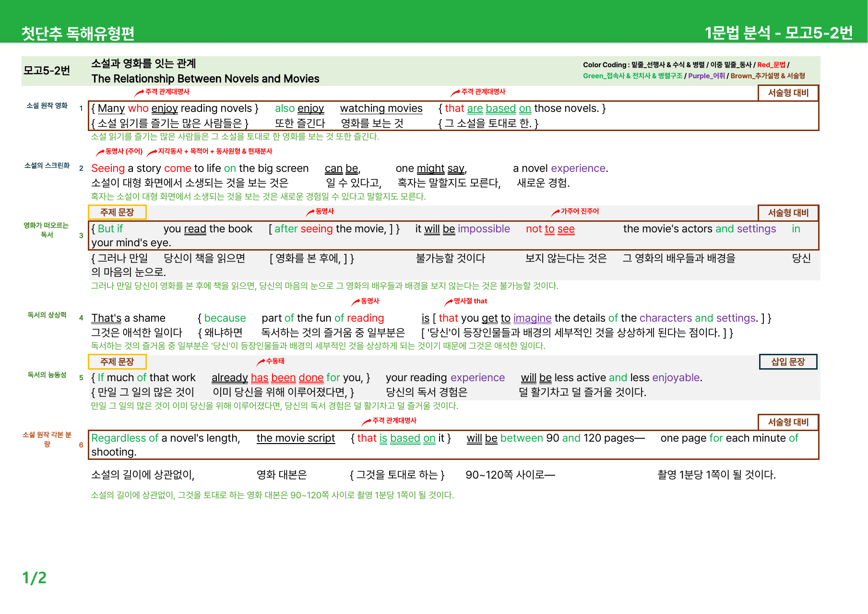Click 'will be less active and less enjoyable.'
Image resolution: width=868 pixels, height=614 pixels.
[612, 378]
